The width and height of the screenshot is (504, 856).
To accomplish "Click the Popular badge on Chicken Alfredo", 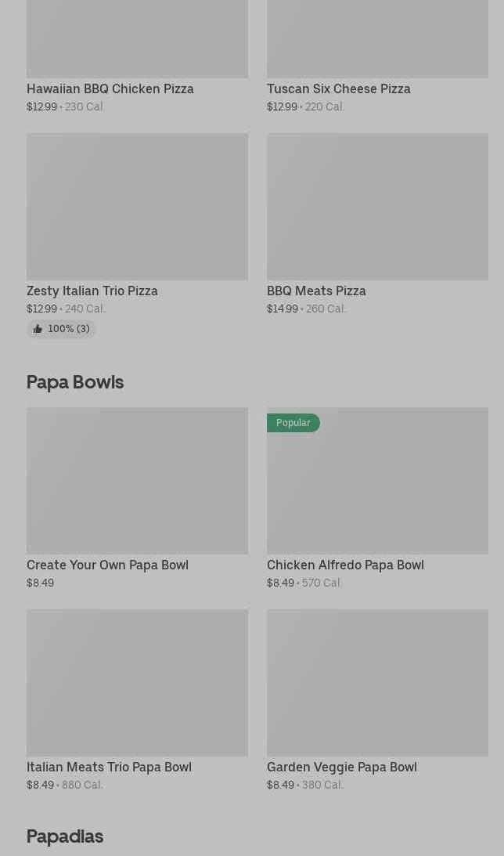I will click(x=293, y=423).
